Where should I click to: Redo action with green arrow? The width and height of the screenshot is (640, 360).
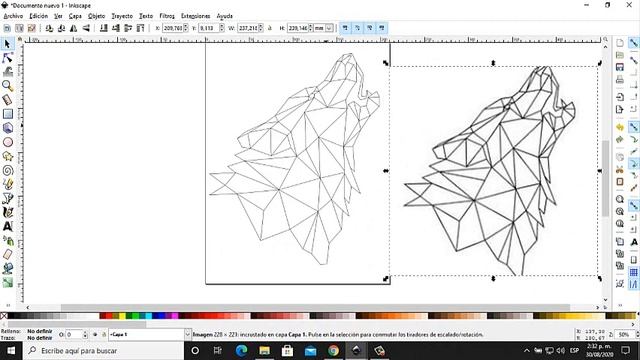[620, 140]
